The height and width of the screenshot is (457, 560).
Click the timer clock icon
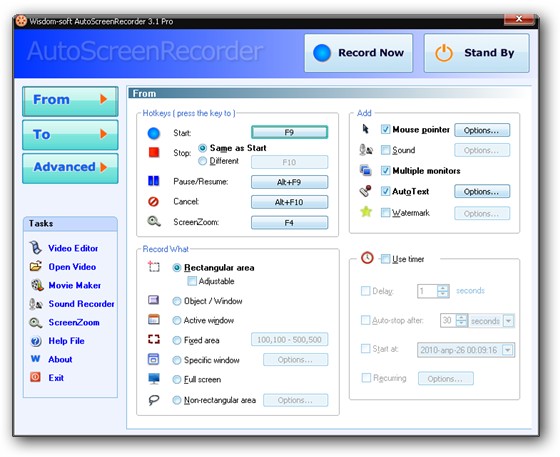(x=367, y=257)
